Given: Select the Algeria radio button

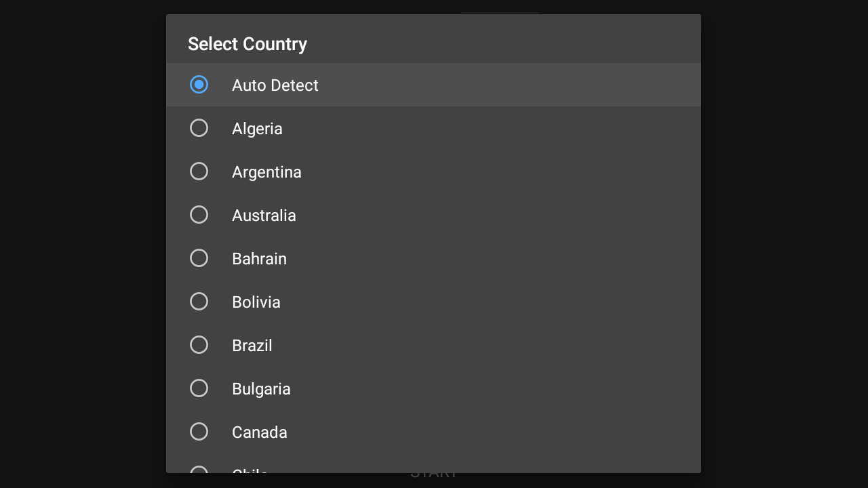Looking at the screenshot, I should coord(199,128).
